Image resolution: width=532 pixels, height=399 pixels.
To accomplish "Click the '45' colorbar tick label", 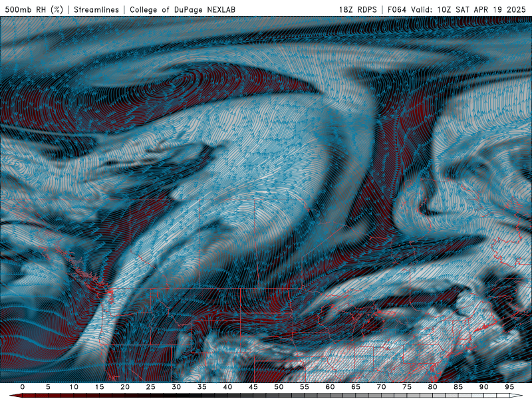I will click(253, 387).
